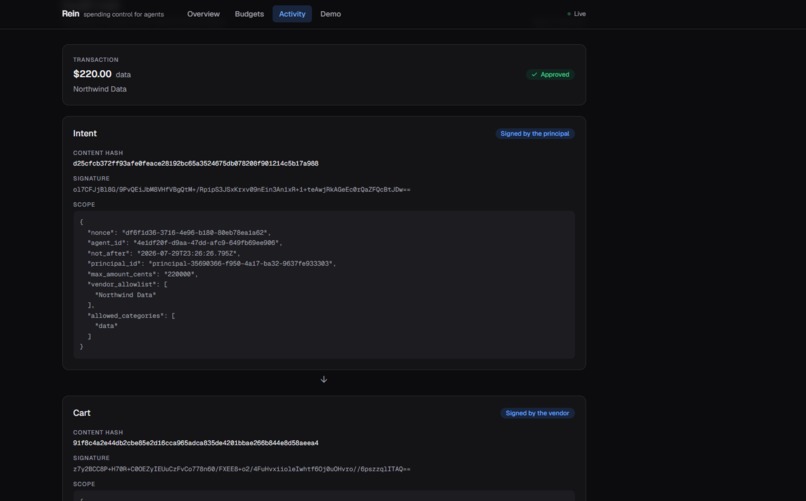Click the Signed by the vendor badge
Screen dimensions: 806x501
click(537, 413)
